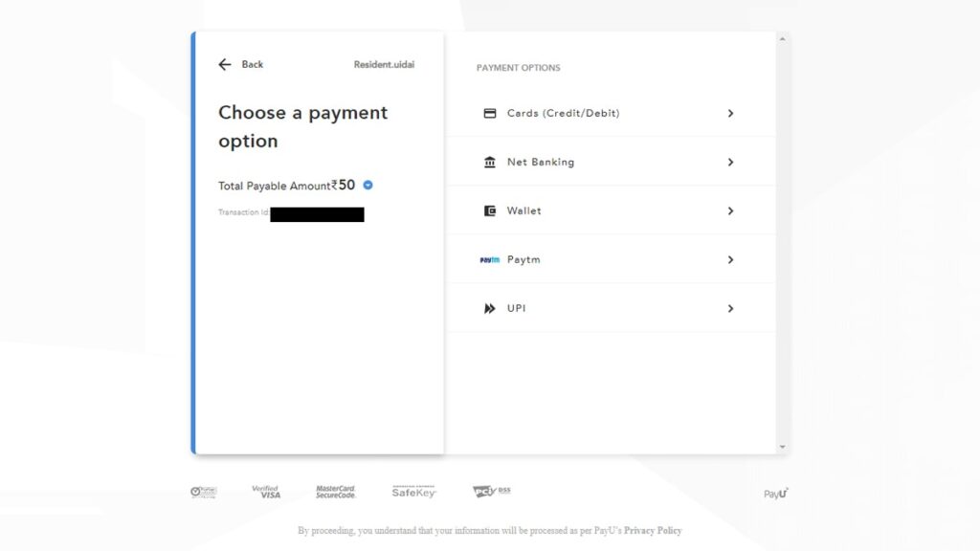Choose UPI as the payment option
This screenshot has height=551, width=980.
click(611, 308)
